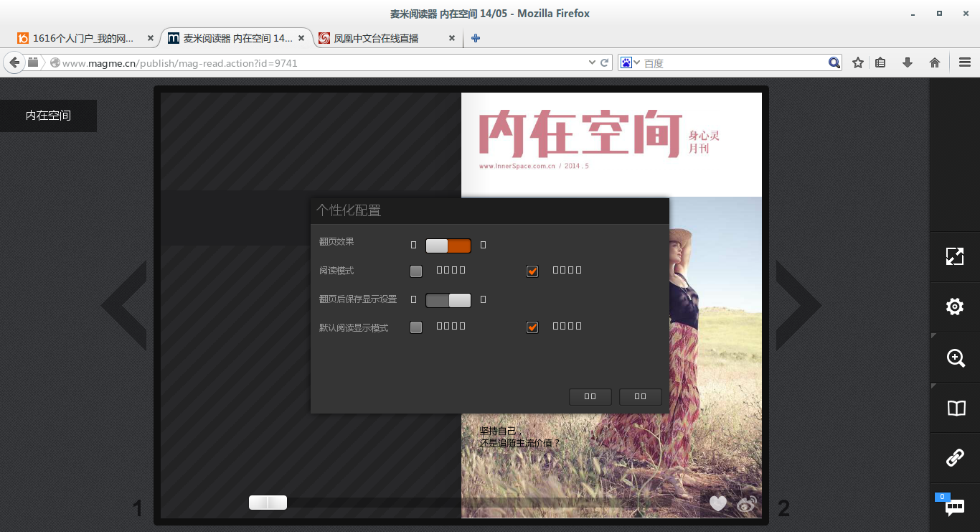980x532 pixels.
Task: Open the comments bubble icon in the sidebar
Action: [x=955, y=508]
